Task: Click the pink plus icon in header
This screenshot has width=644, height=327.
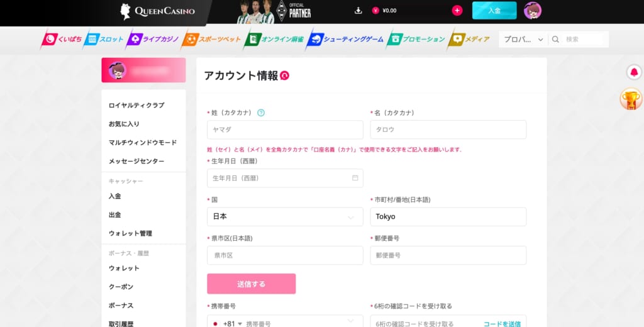Action: [457, 11]
